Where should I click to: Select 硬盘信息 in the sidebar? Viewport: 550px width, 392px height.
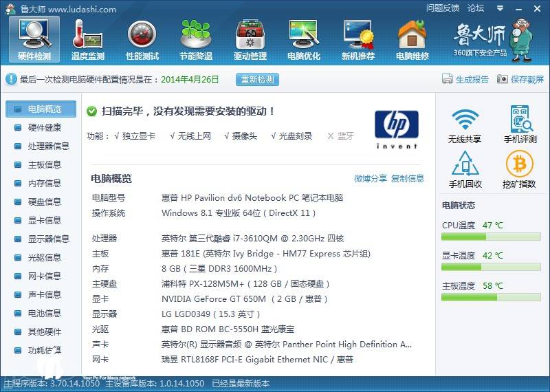pos(44,202)
